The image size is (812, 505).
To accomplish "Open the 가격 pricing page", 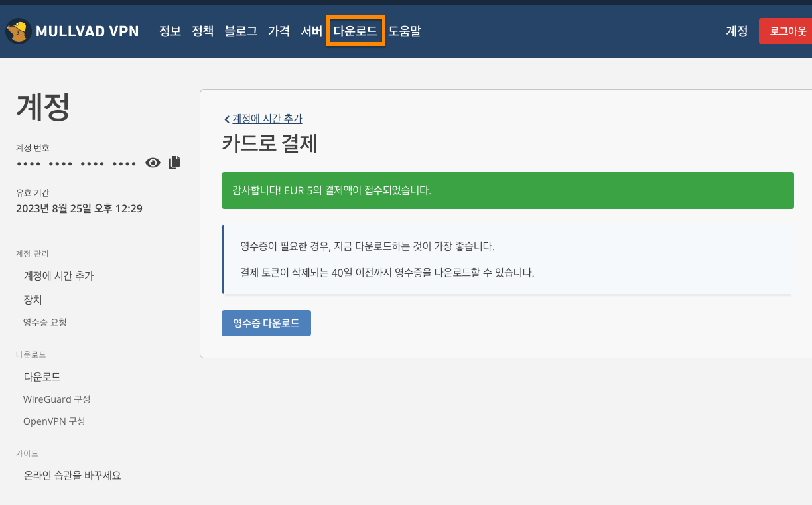I will pyautogui.click(x=279, y=31).
